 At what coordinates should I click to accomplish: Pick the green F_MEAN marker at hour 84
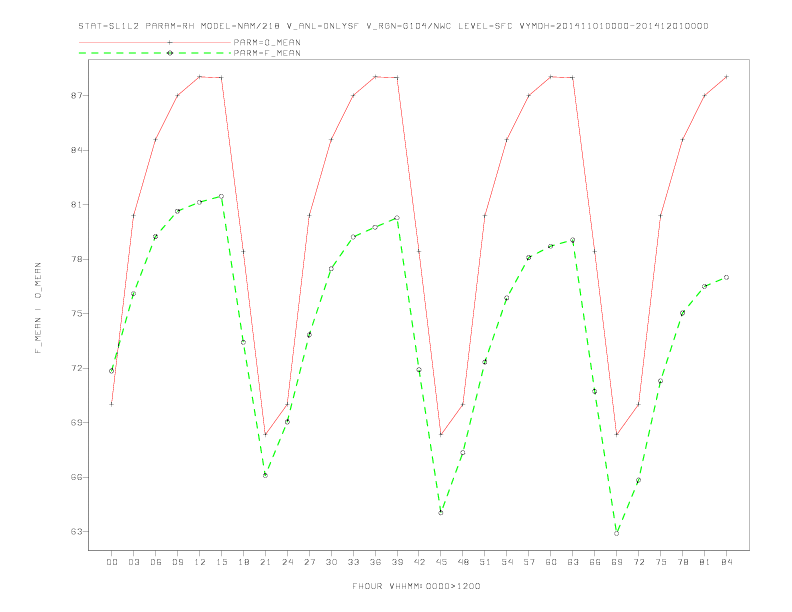[726, 277]
